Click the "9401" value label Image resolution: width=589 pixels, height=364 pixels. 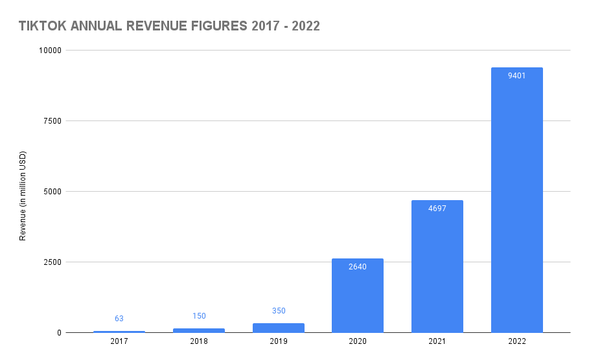[517, 76]
